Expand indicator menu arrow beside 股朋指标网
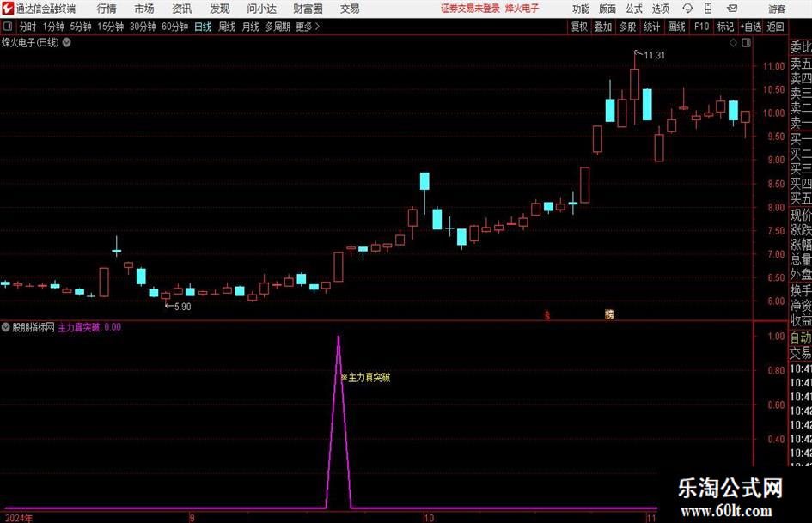812x523 pixels. click(6, 327)
